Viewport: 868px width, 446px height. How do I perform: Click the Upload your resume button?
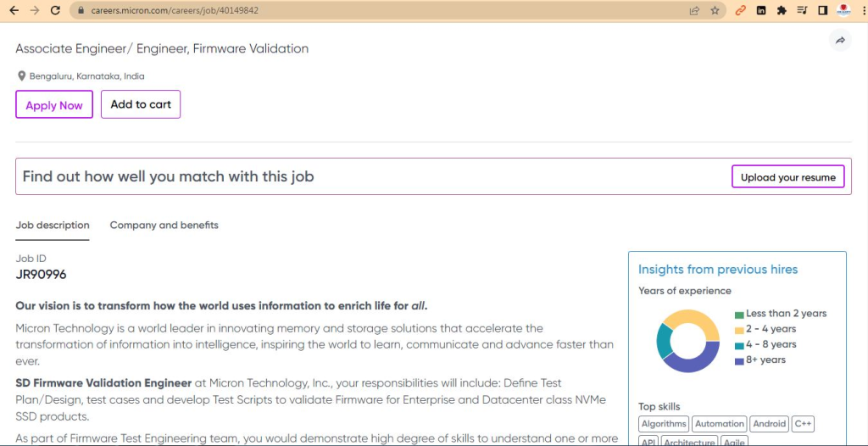click(x=788, y=176)
